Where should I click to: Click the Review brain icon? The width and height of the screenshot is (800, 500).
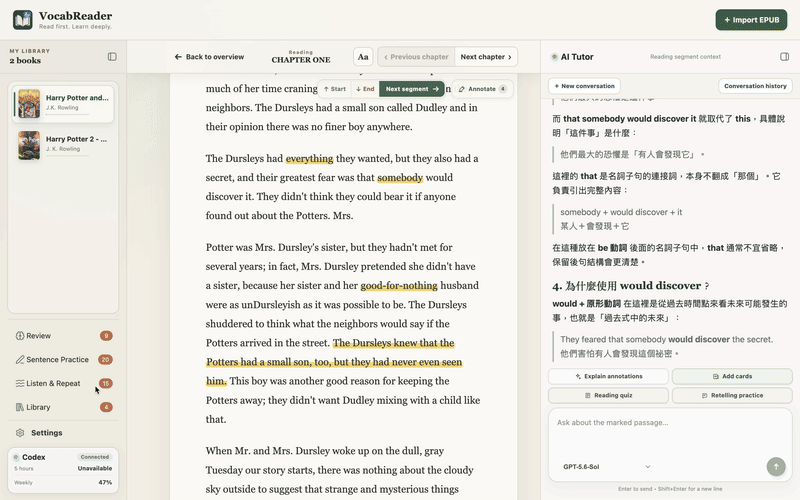click(x=20, y=336)
